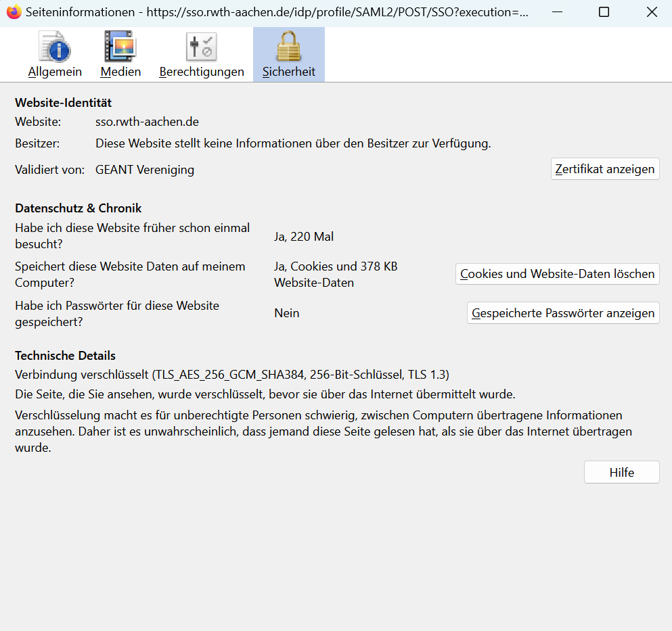672x631 pixels.
Task: Open Gespeicherte Passwörter anzeigen
Action: (562, 313)
